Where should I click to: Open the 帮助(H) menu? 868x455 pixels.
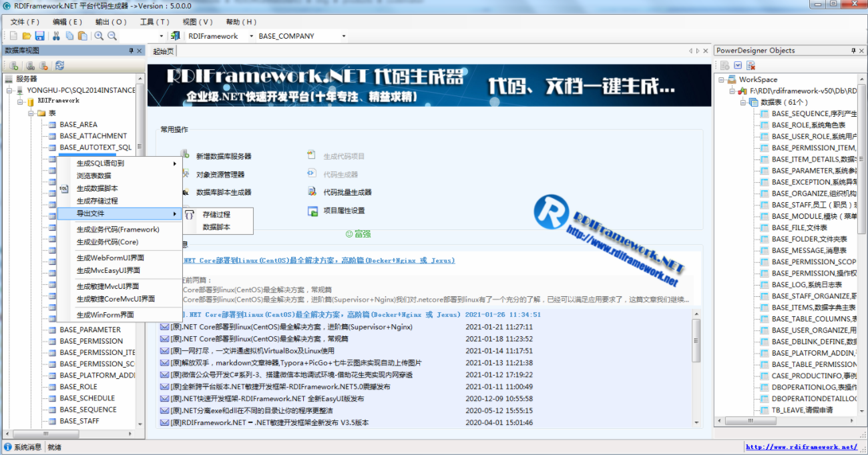(241, 21)
